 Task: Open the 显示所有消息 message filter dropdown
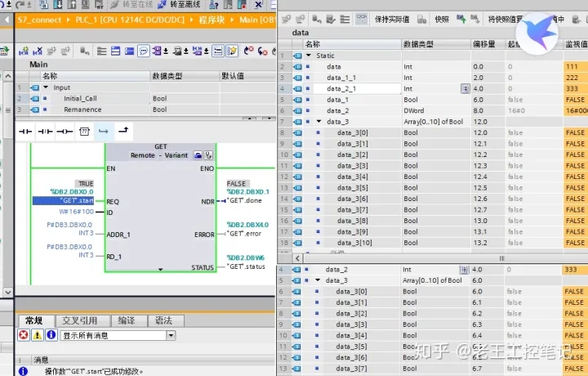pos(171,335)
